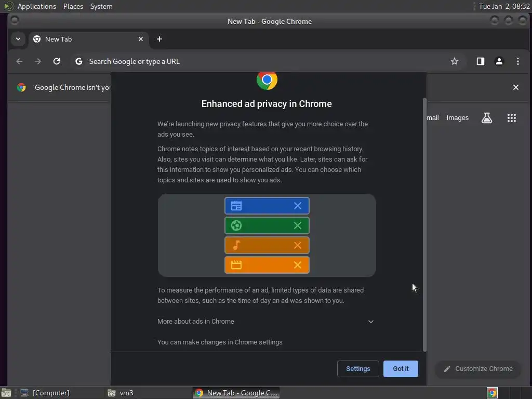The image size is (532, 399).
Task: Open the Applications menu
Action: click(x=37, y=6)
